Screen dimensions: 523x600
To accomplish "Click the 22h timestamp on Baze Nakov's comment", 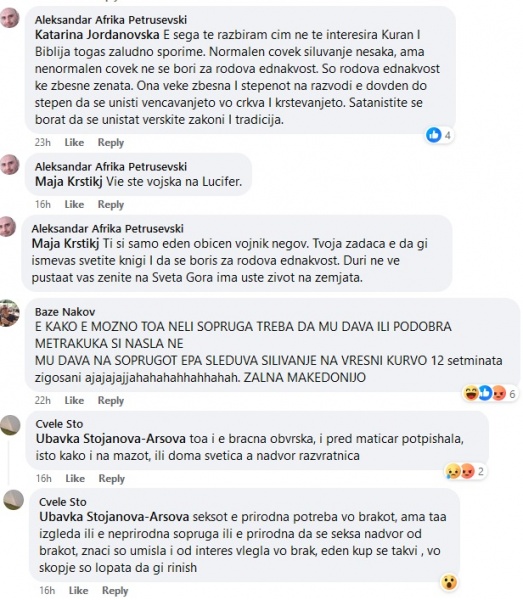I will (42, 400).
